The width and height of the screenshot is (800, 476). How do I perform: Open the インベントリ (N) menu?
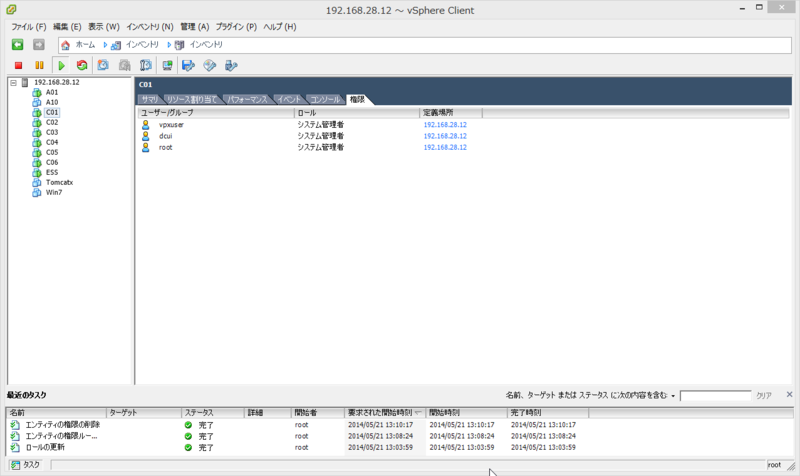(x=149, y=27)
